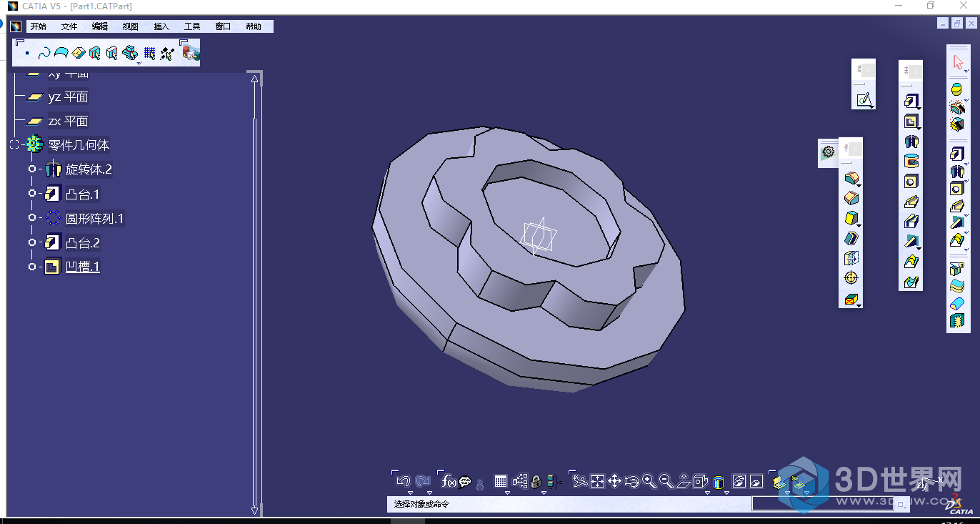Expand the 凹槽.1 node circle
Viewport: 980px width, 524px height.
coord(31,267)
